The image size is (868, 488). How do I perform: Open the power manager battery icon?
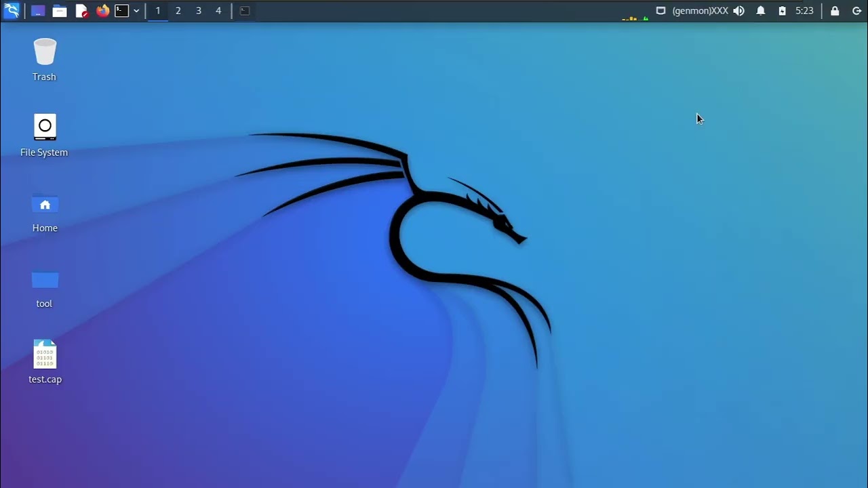pyautogui.click(x=783, y=11)
